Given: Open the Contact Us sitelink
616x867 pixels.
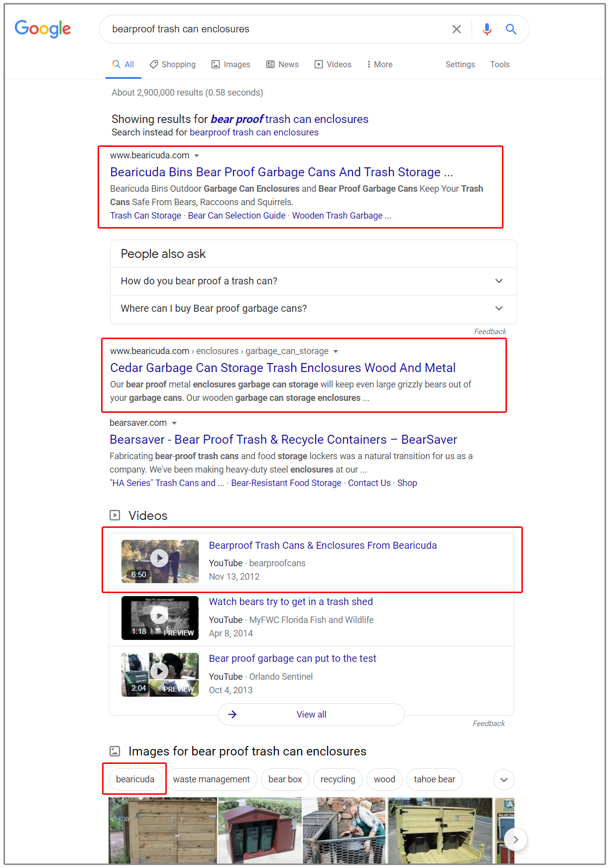Looking at the screenshot, I should (x=369, y=483).
